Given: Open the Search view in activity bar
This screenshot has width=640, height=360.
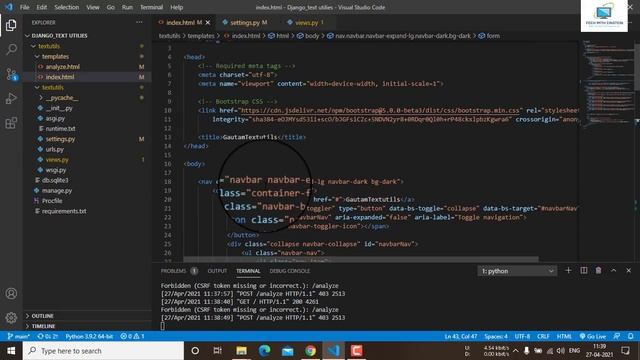Looking at the screenshot, I should pyautogui.click(x=11, y=49).
